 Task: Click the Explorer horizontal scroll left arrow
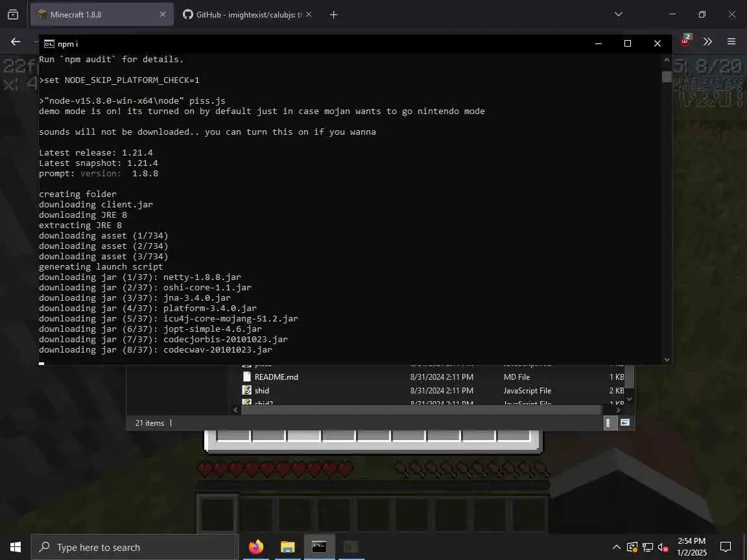(x=235, y=410)
